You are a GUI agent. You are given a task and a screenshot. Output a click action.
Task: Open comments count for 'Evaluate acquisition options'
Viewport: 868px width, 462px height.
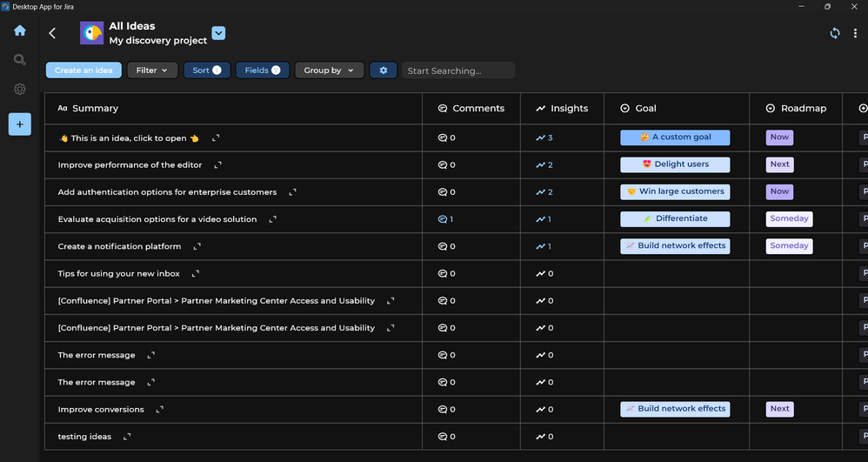[x=445, y=219]
